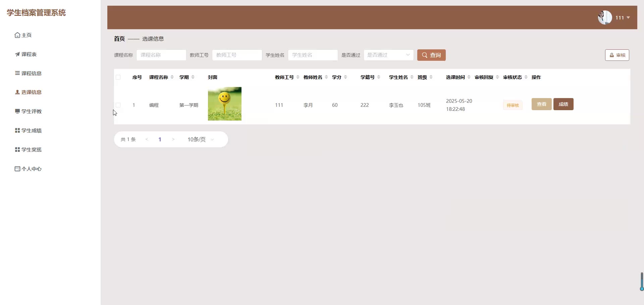Open the 111 user menu dropdown arrow
The height and width of the screenshot is (305, 644).
coord(628,17)
